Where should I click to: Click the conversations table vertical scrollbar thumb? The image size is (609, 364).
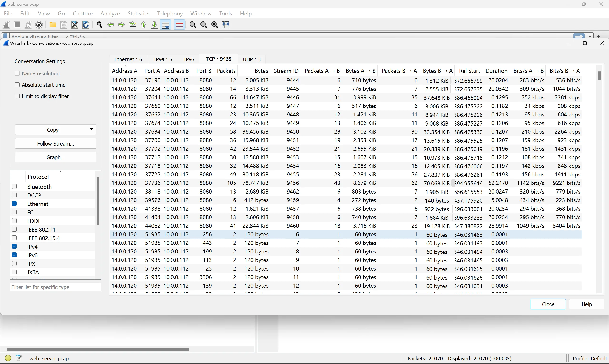tap(599, 76)
